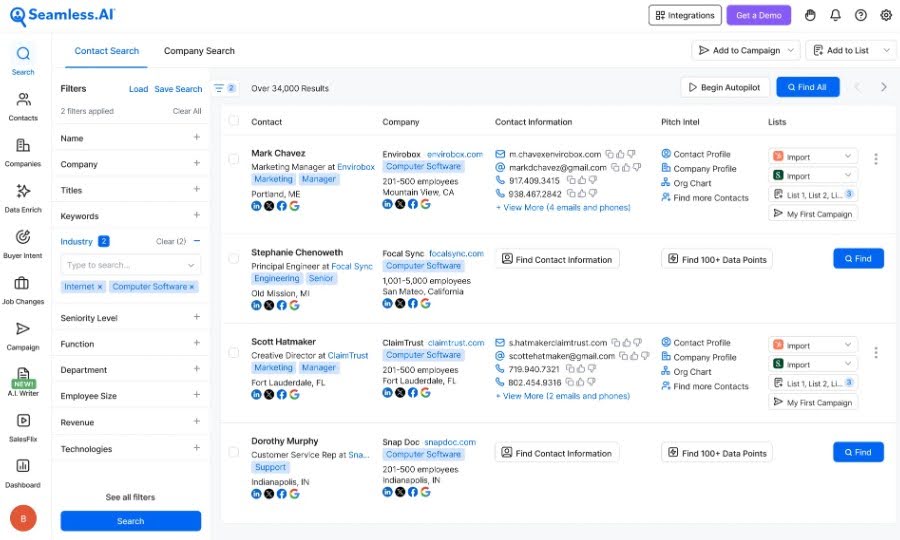Screen dimensions: 900x540
Task: Click Find Contact Information for Dorothy Murphy
Action: point(557,453)
